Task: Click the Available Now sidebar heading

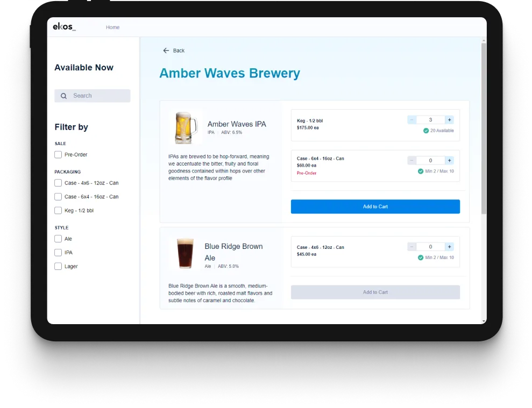Action: [84, 68]
